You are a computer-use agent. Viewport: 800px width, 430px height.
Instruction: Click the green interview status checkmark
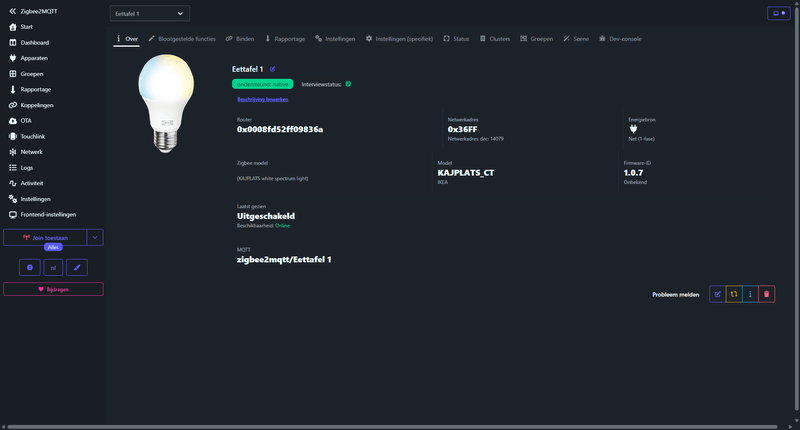pos(348,84)
